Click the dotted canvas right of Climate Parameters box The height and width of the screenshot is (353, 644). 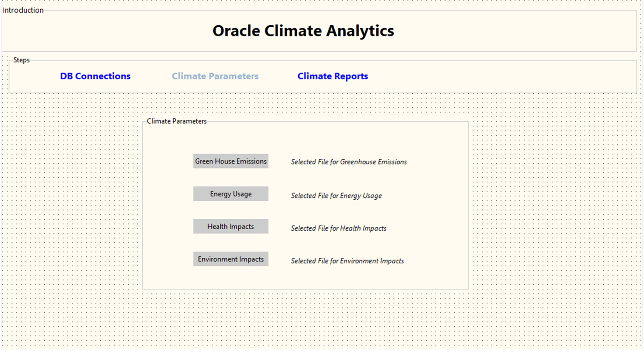[x=554, y=203]
